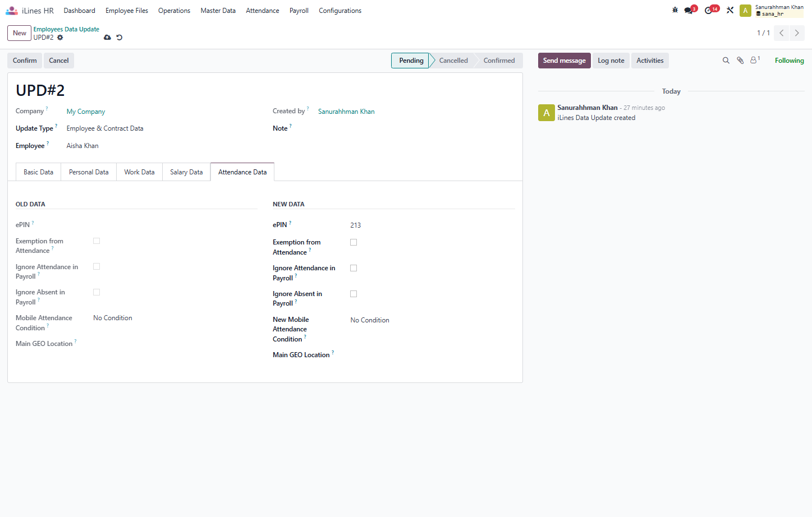Viewport: 812px width, 517px height.
Task: Open the debug bug icon menu
Action: 675,10
